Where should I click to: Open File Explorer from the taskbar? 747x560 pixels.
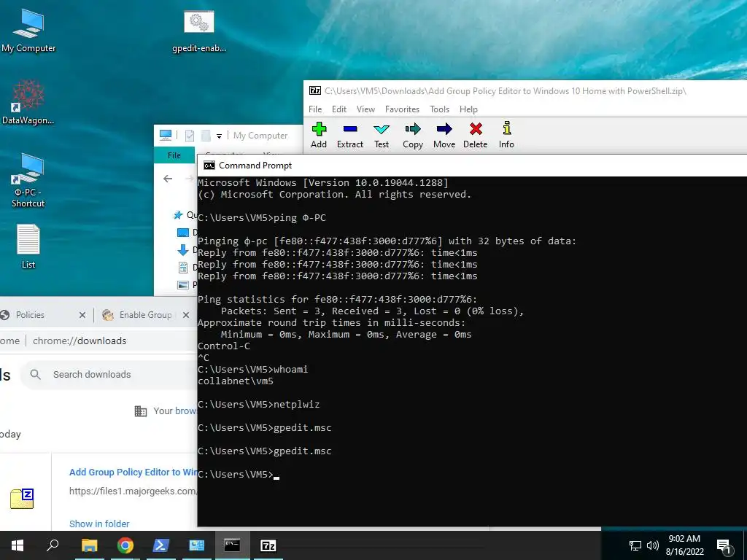89,545
